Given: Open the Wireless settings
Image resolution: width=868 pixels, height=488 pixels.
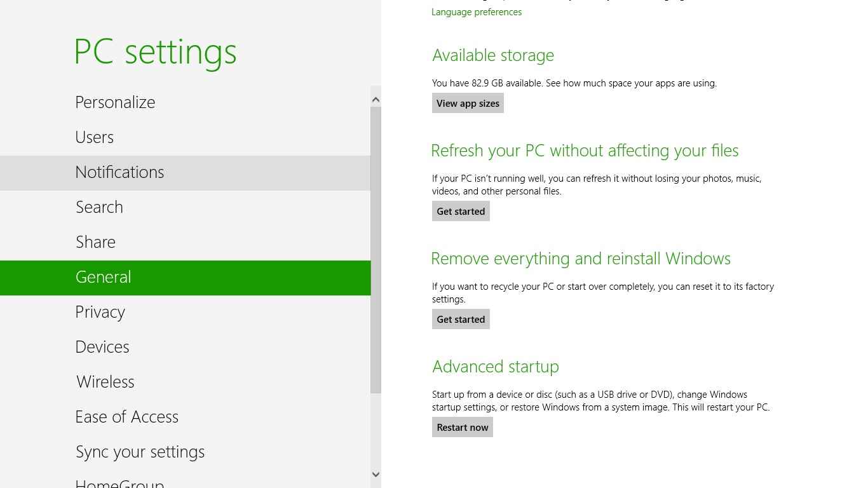Looking at the screenshot, I should coord(105,381).
